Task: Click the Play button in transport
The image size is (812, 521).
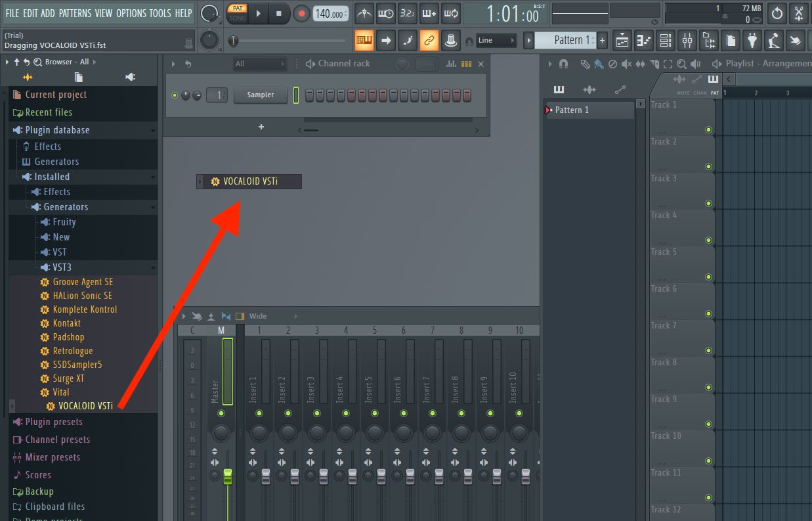Action: point(258,13)
